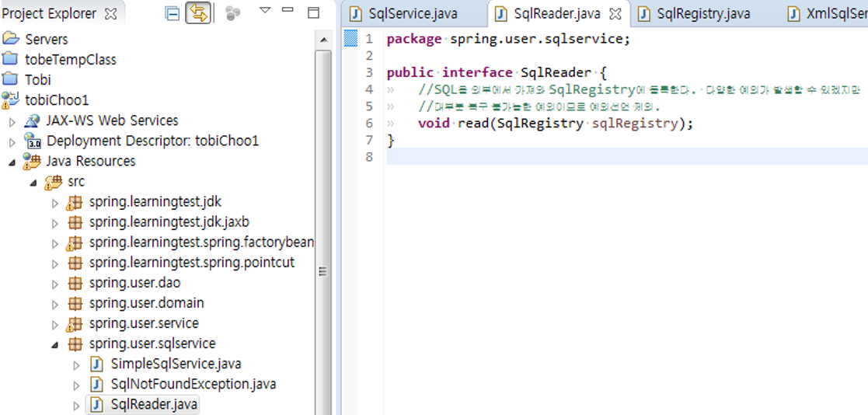Collapse all in Project Explorer toolbar
The width and height of the screenshot is (868, 415).
[x=173, y=14]
